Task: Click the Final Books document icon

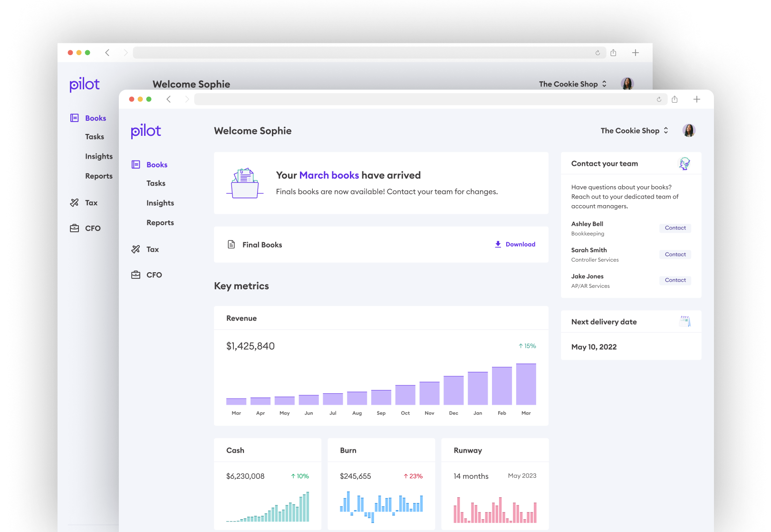Action: point(231,244)
